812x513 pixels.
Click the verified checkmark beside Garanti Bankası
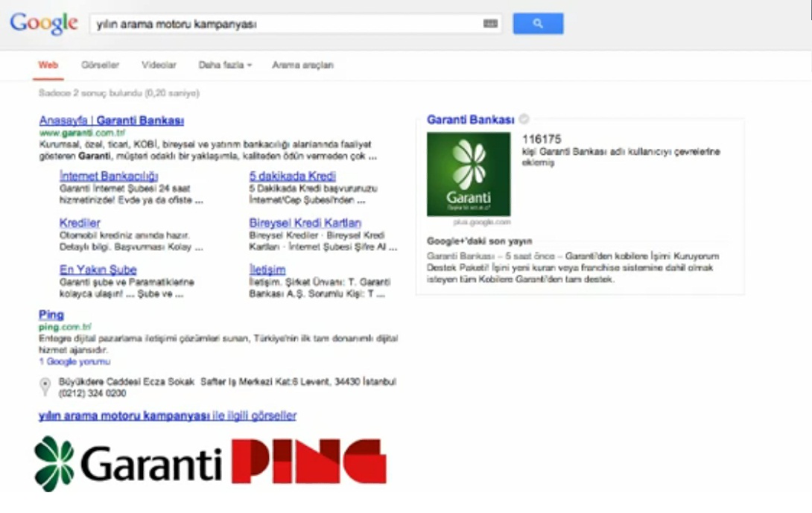tap(524, 118)
